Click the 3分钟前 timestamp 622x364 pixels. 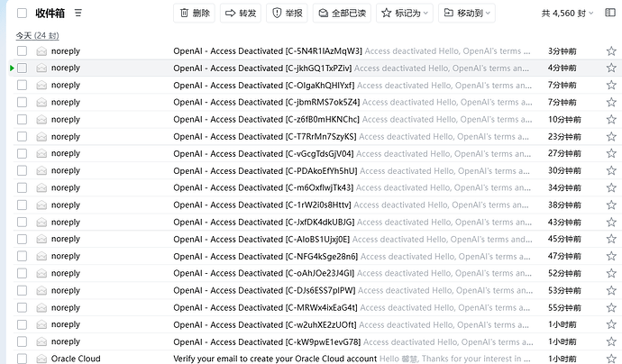[x=563, y=51]
